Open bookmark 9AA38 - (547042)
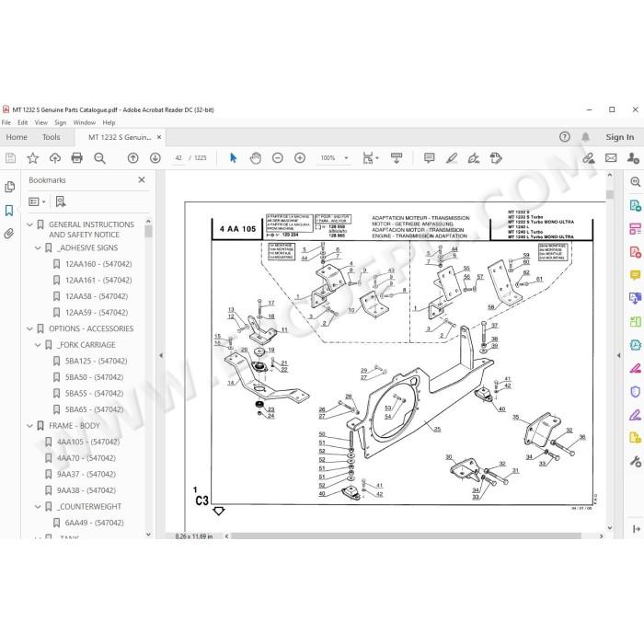644x644 pixels. click(86, 490)
